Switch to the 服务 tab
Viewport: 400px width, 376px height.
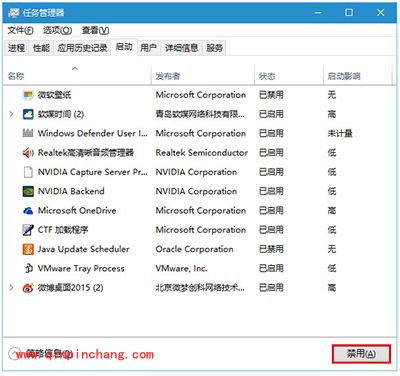pos(214,48)
